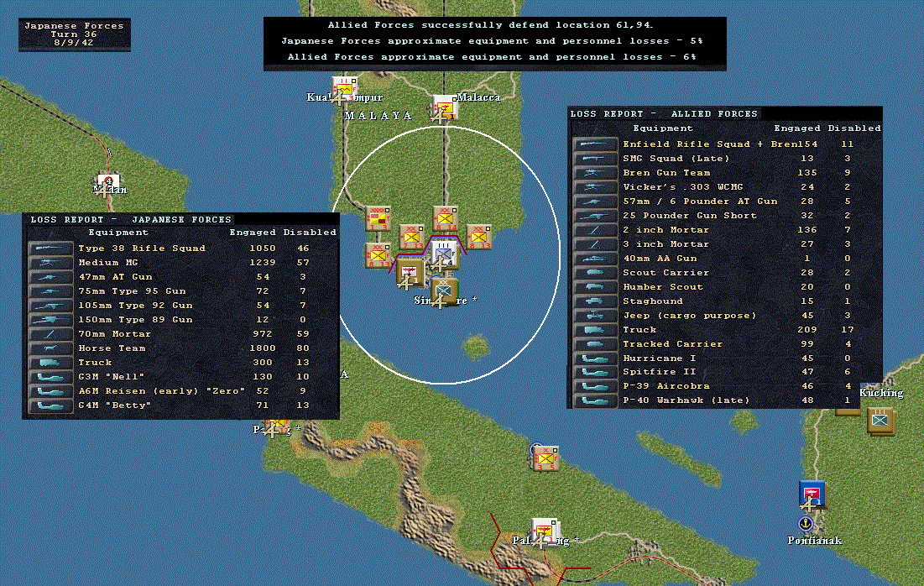Click the MALAYA region label on map
The height and width of the screenshot is (586, 924).
tap(378, 116)
